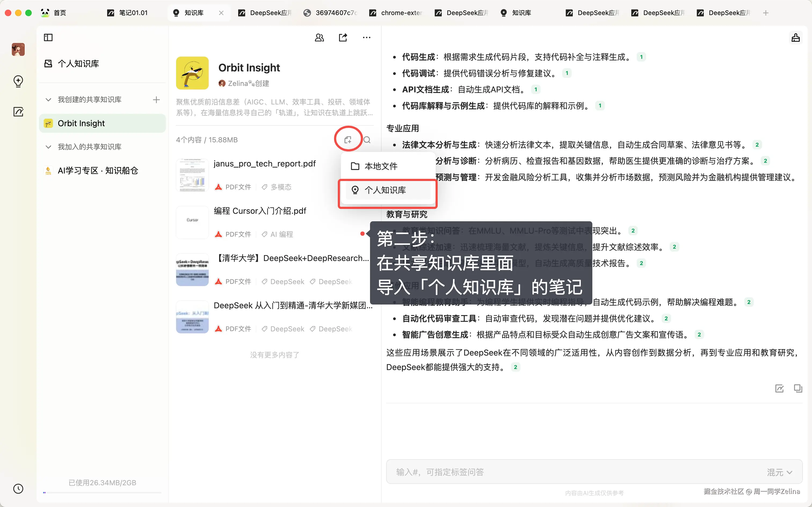The width and height of the screenshot is (812, 507).
Task: Select 本地文件 from the import menu
Action: (x=380, y=166)
